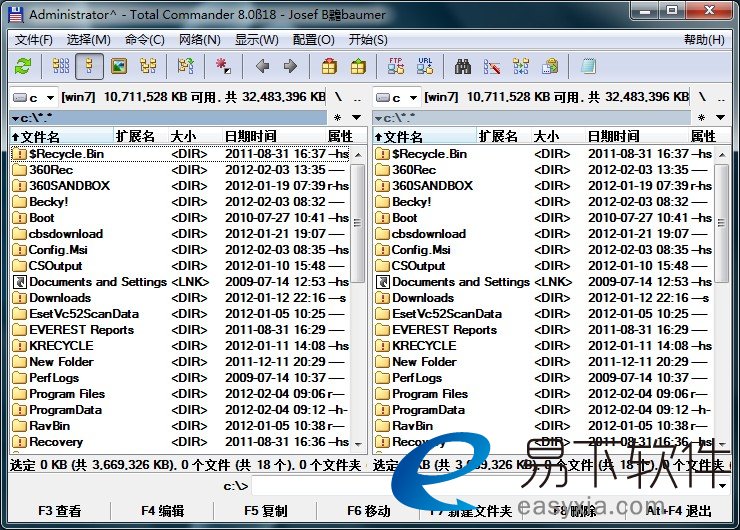Image resolution: width=740 pixels, height=530 pixels.
Task: Toggle the Full details view toolbar button
Action: tap(89, 66)
